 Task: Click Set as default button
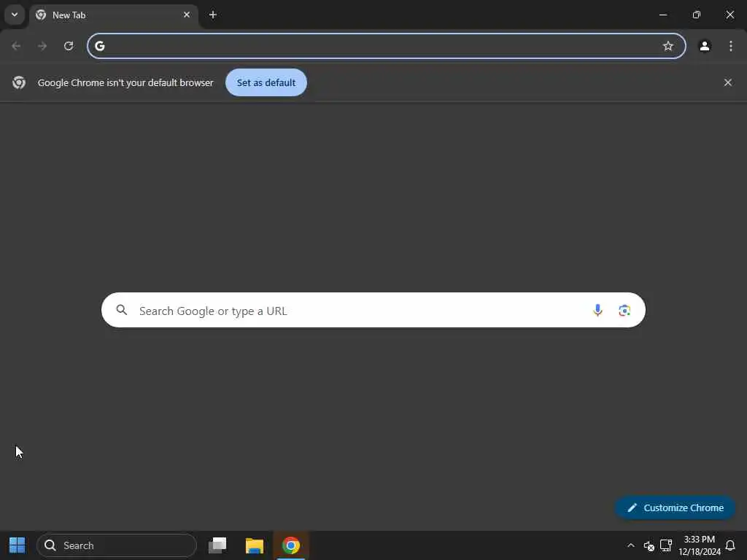click(x=266, y=82)
